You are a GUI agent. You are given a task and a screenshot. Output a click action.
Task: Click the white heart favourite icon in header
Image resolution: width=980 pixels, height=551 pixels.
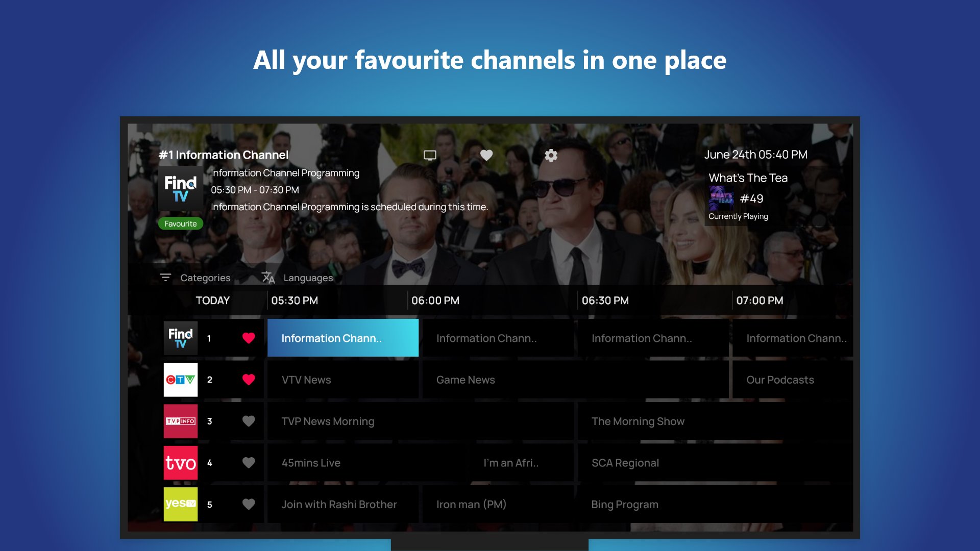coord(486,155)
